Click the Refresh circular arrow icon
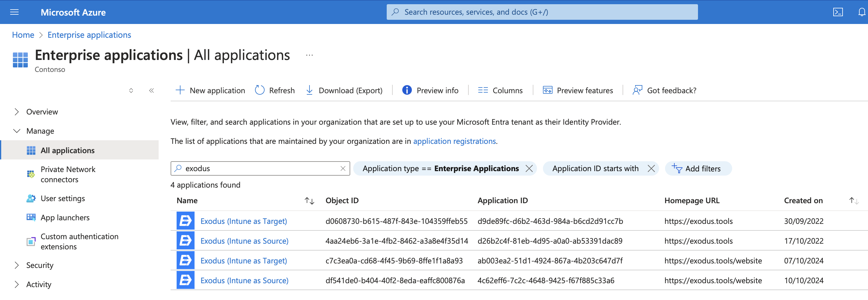The height and width of the screenshot is (300, 868). pos(260,90)
